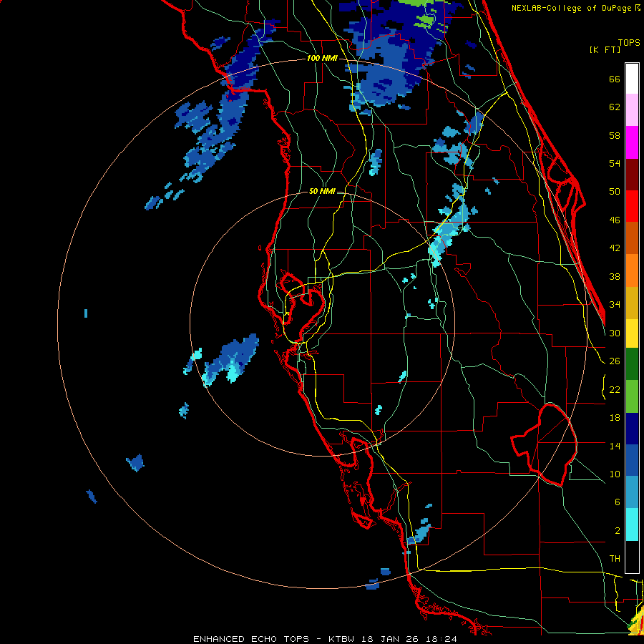Click the "54" legend label
The width and height of the screenshot is (644, 644).
pos(615,163)
